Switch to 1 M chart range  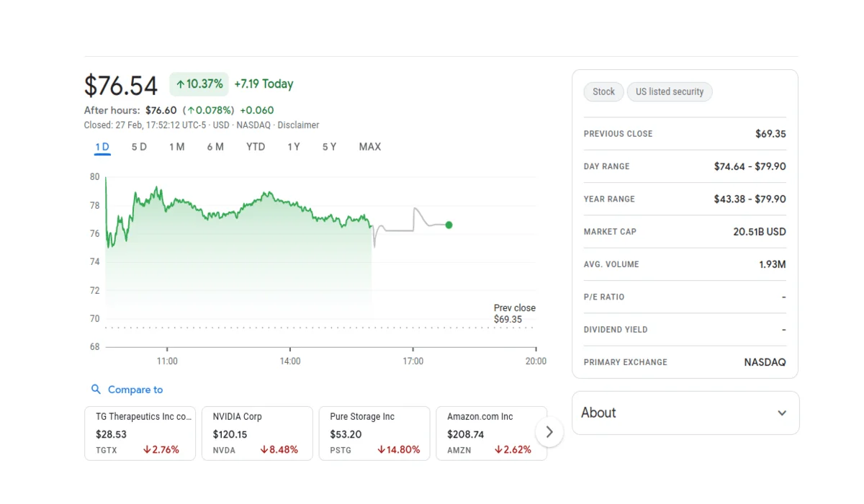177,147
